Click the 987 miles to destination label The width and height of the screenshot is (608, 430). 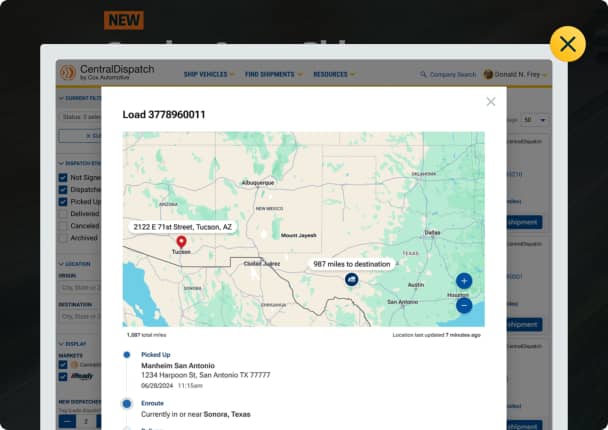(x=352, y=264)
